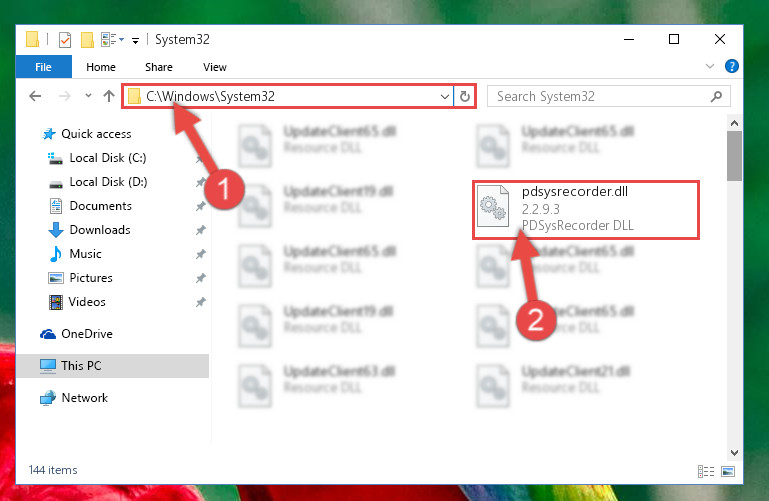
Task: Expand the ribbon with the chevron
Action: (x=710, y=66)
